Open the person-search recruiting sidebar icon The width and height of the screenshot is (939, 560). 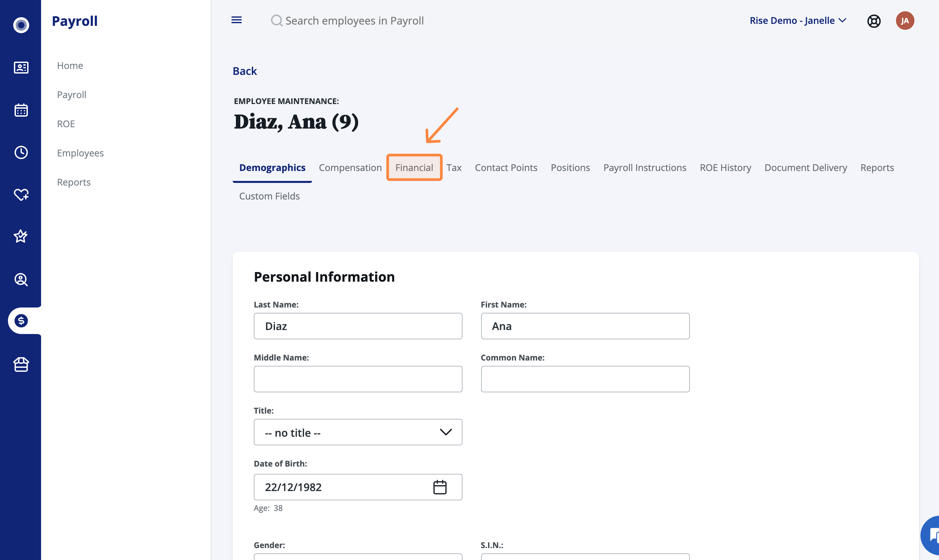point(21,280)
